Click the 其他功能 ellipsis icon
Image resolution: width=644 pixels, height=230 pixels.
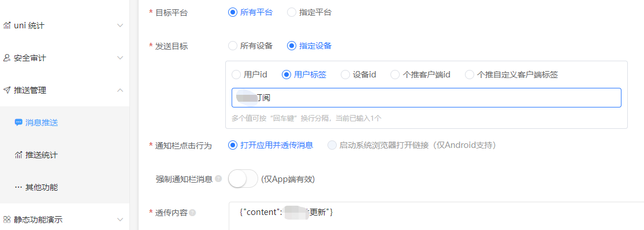[18, 187]
